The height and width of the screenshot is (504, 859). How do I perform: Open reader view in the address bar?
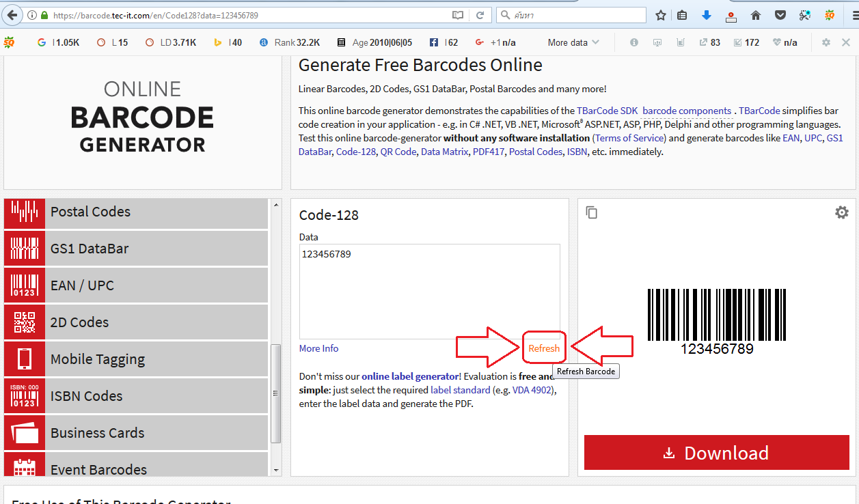click(458, 15)
